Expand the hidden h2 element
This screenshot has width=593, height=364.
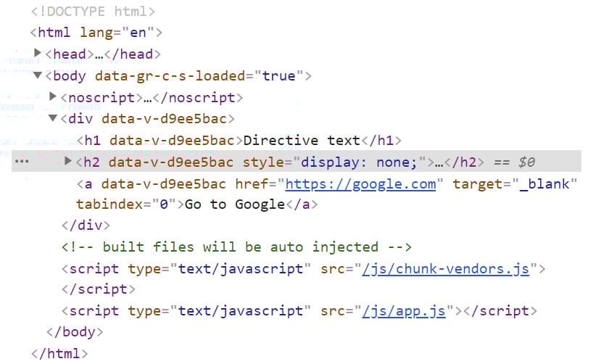[x=68, y=161]
